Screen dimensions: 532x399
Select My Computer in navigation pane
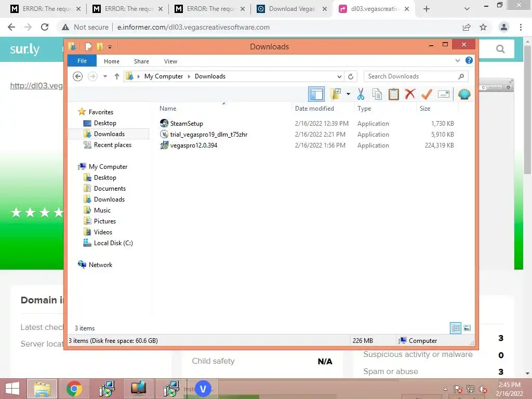pos(108,167)
